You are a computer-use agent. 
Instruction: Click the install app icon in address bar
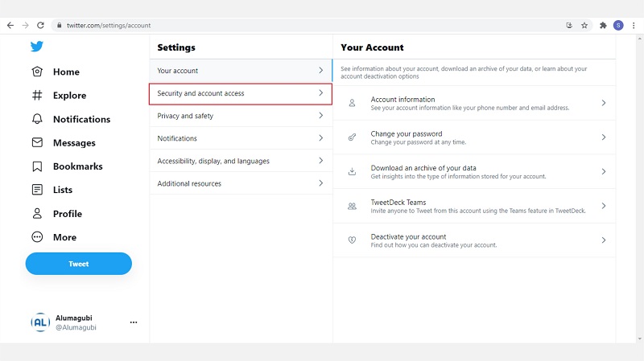(x=569, y=26)
